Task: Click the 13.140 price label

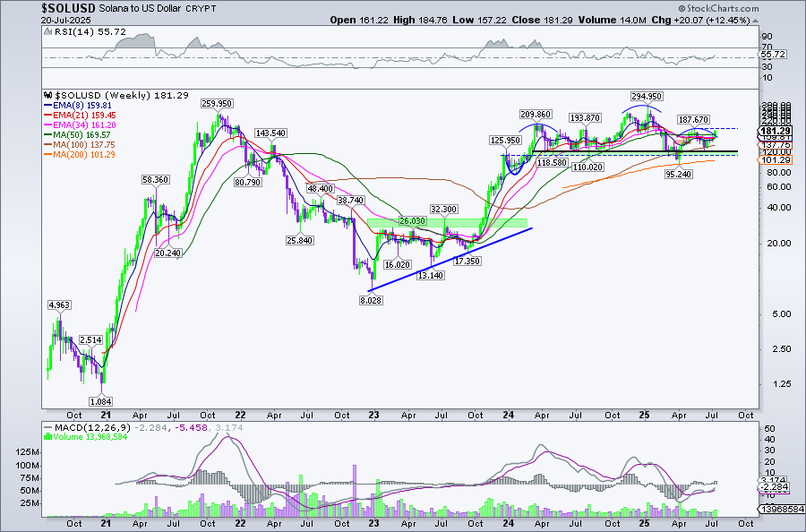Action: tap(430, 275)
